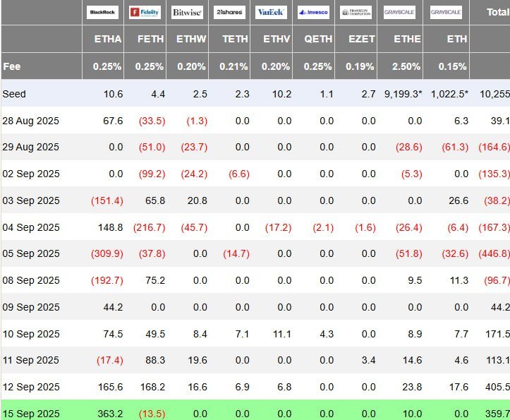Click the (13.5) FETH value
The height and width of the screenshot is (420, 510).
152,414
